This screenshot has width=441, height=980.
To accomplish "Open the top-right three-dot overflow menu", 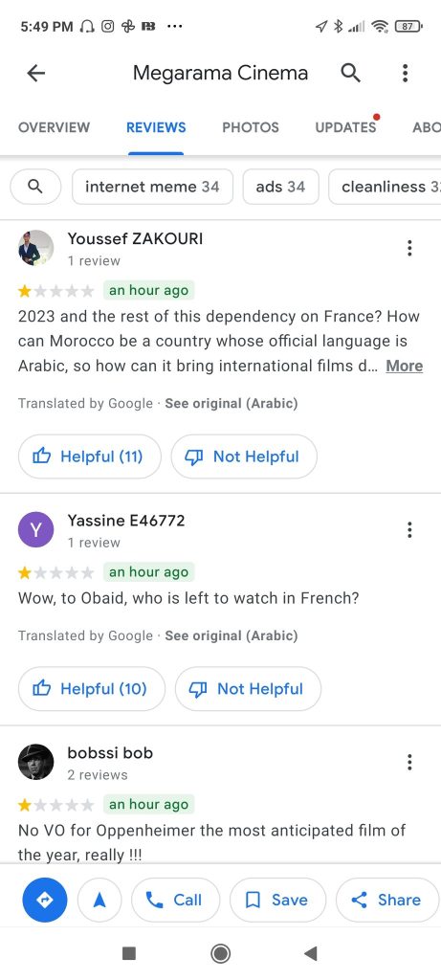I will [405, 73].
